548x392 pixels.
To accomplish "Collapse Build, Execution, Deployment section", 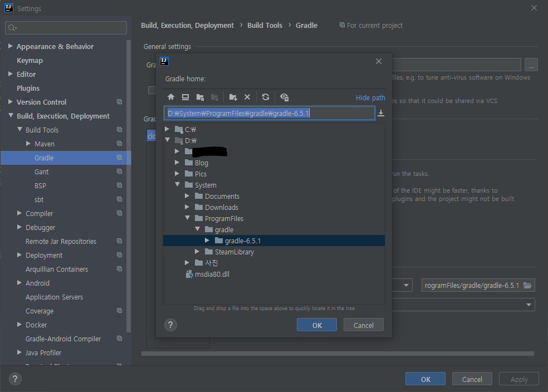I will click(x=11, y=115).
